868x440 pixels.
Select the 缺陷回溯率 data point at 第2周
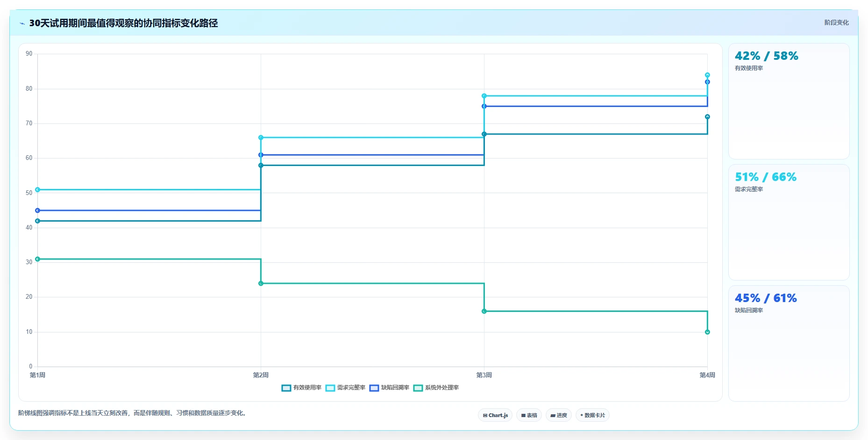(261, 155)
